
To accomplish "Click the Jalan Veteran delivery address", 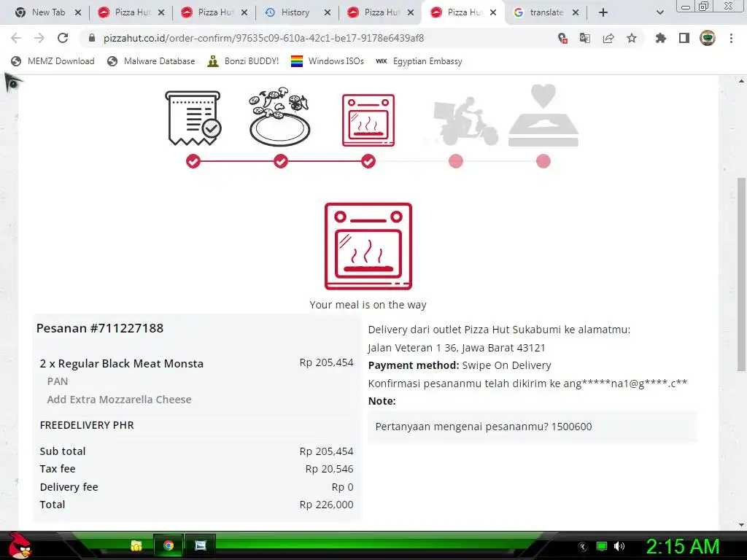I will point(457,348).
